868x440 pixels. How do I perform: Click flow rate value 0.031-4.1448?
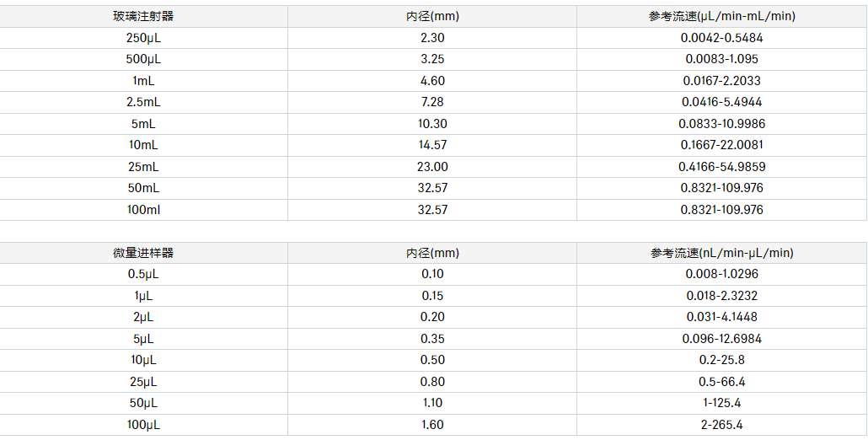721,317
